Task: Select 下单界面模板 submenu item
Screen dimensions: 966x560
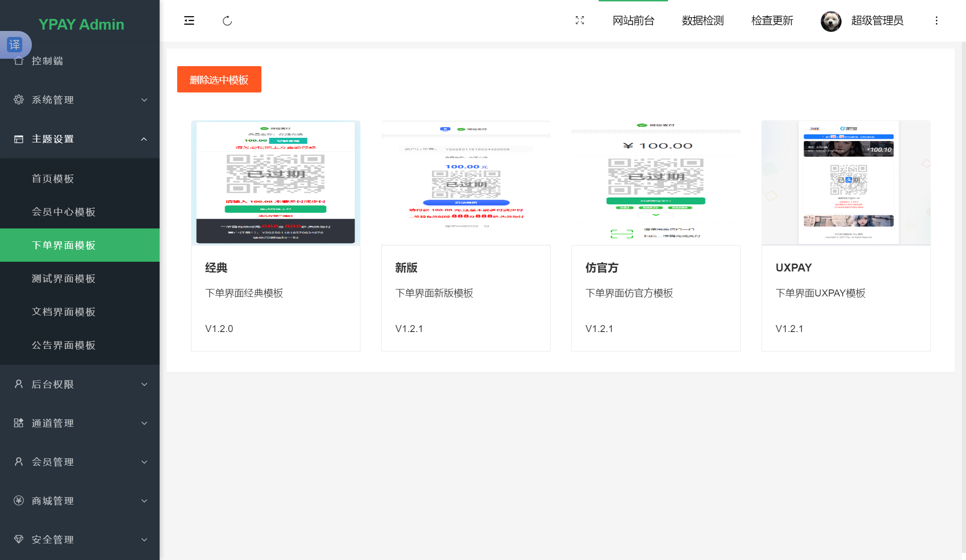Action: click(80, 245)
